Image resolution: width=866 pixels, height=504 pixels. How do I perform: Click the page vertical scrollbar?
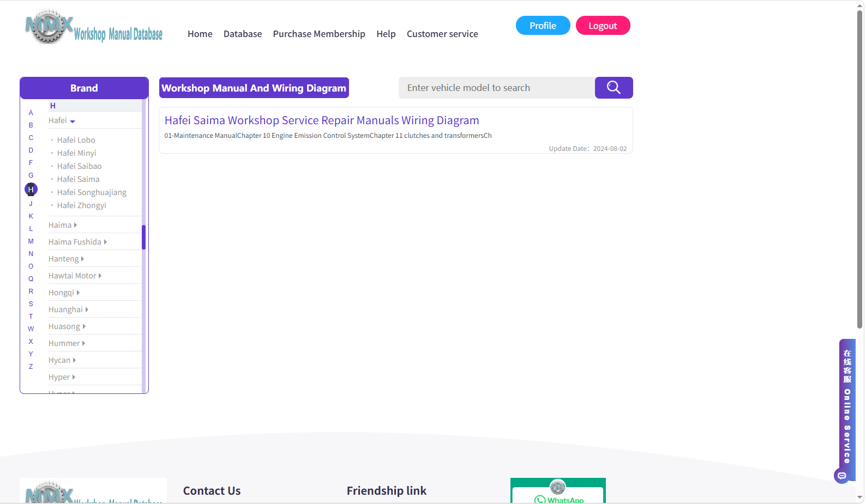[x=860, y=169]
